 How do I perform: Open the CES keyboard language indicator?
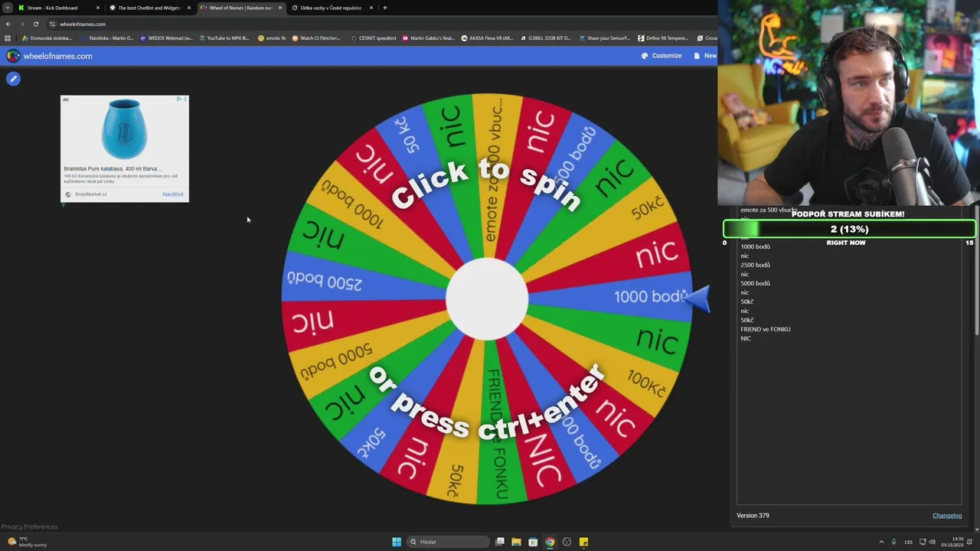[x=909, y=542]
